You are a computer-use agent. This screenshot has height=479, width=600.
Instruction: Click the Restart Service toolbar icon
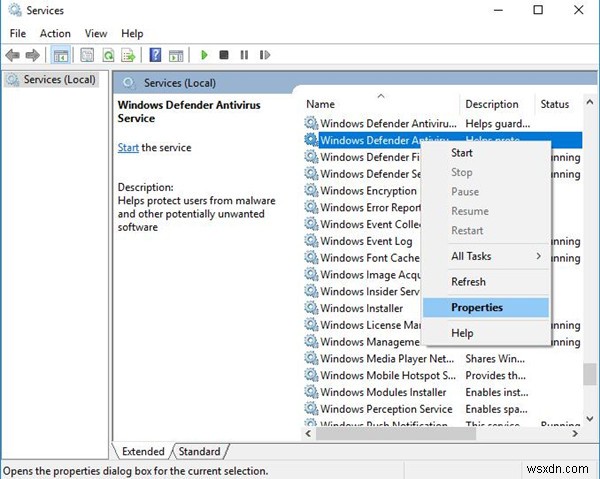[x=265, y=55]
